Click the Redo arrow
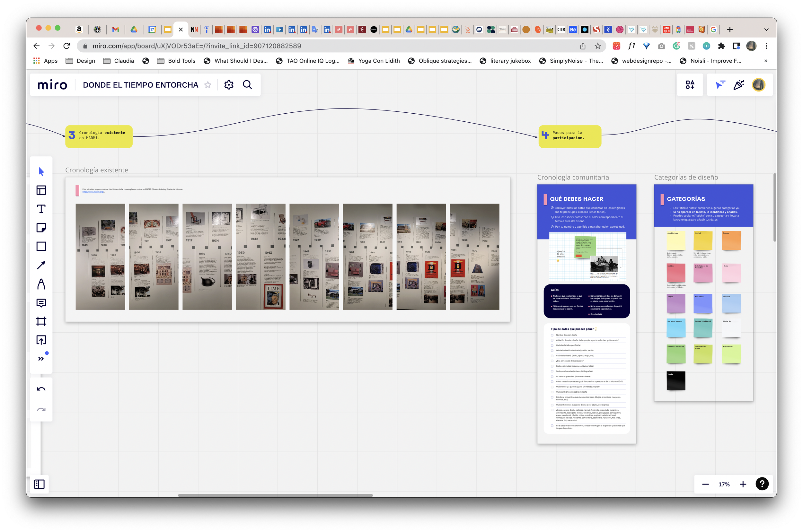The width and height of the screenshot is (803, 532). pyautogui.click(x=41, y=410)
